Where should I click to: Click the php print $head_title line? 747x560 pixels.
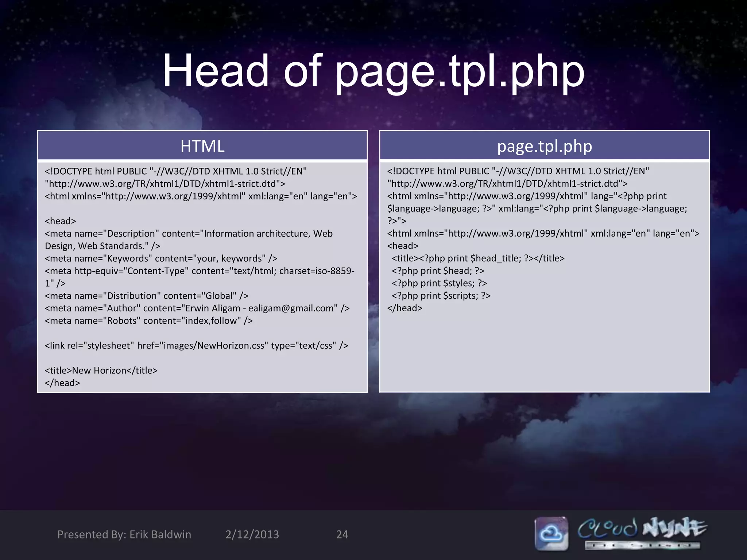point(478,258)
